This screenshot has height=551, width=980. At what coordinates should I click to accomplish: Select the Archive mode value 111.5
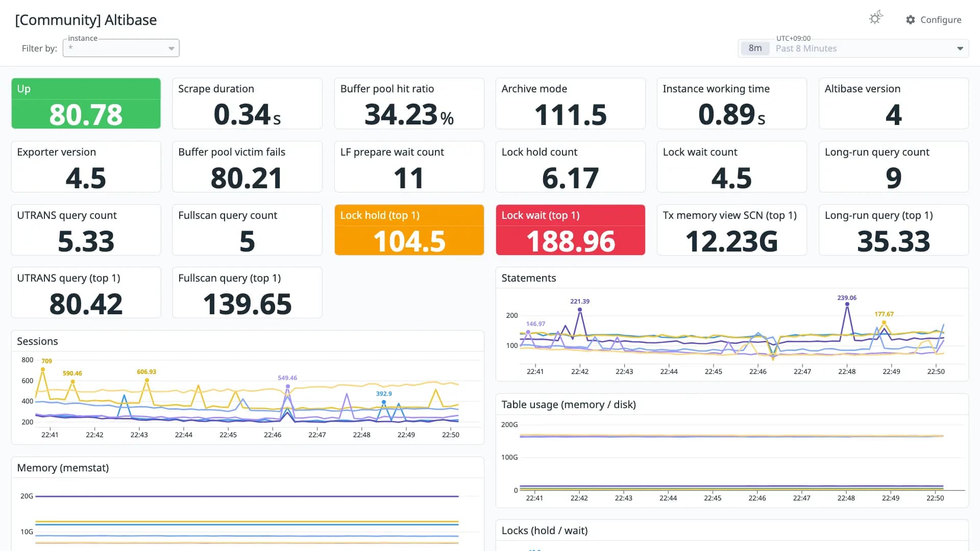tap(570, 115)
